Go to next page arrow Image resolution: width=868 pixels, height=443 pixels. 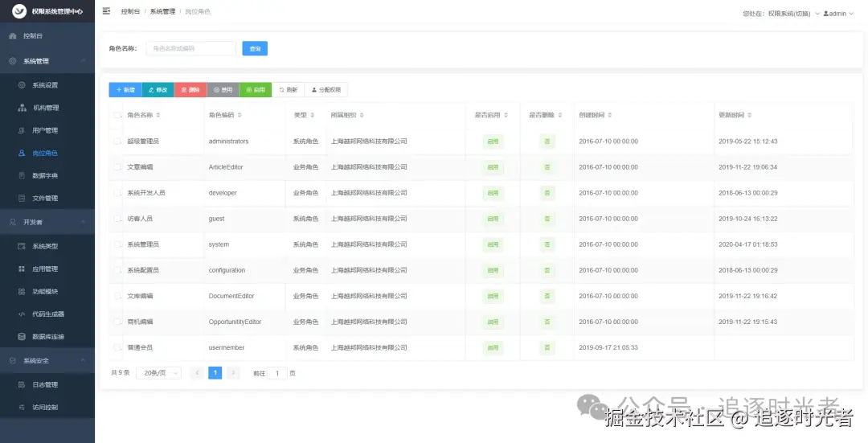pos(234,373)
